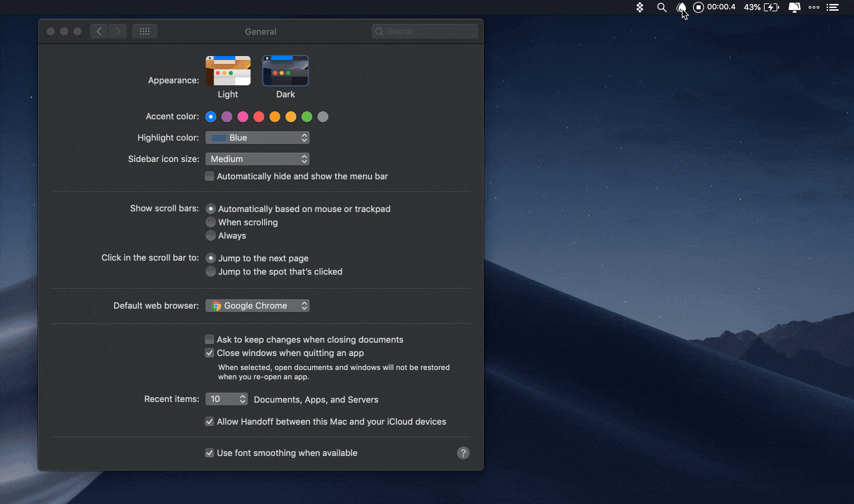The image size is (854, 504).
Task: Select show scroll bars When scrolling
Action: [211, 222]
